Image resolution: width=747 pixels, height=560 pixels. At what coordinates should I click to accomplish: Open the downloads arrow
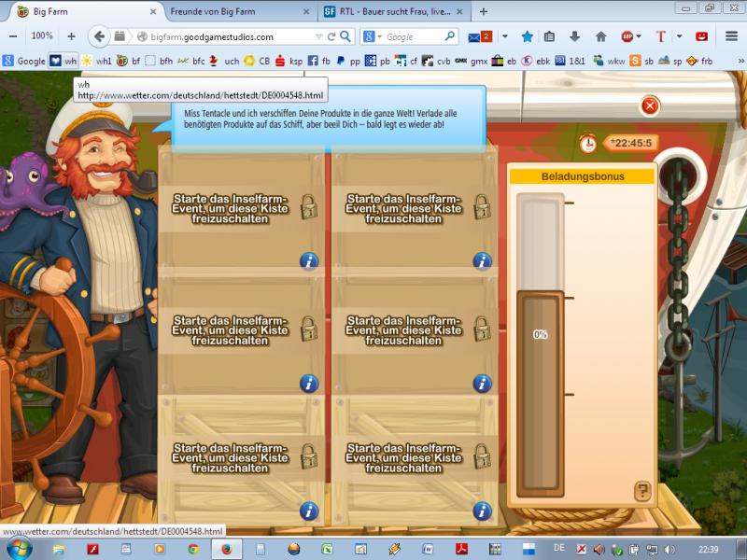[574, 36]
